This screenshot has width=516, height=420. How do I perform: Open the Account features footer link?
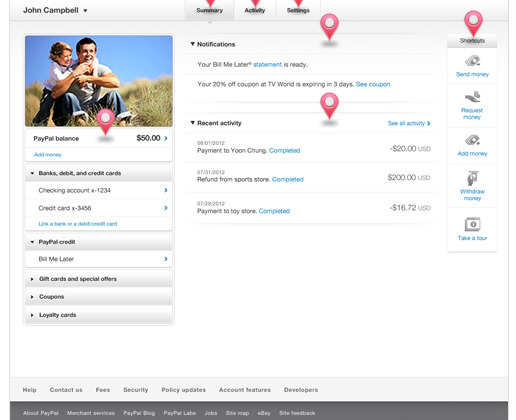(245, 390)
